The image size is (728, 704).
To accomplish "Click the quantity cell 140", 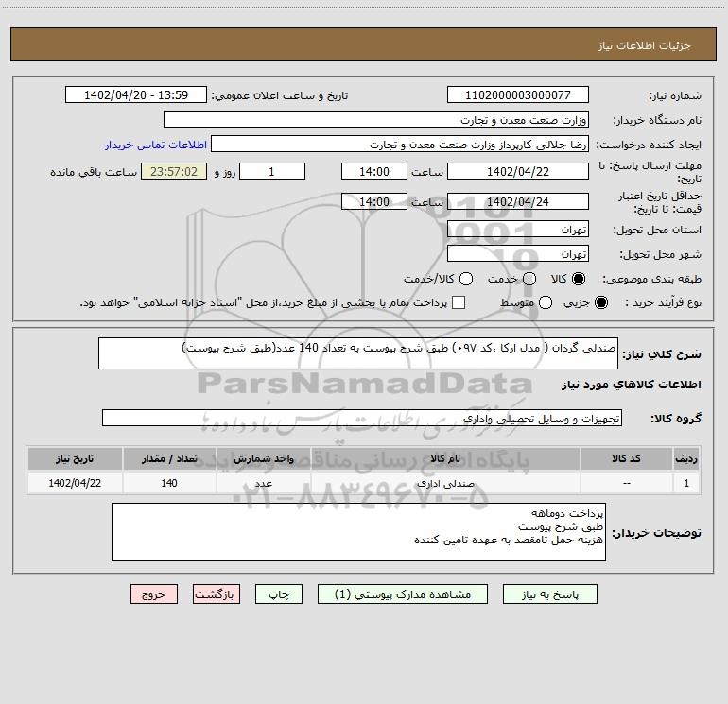I will [x=169, y=483].
